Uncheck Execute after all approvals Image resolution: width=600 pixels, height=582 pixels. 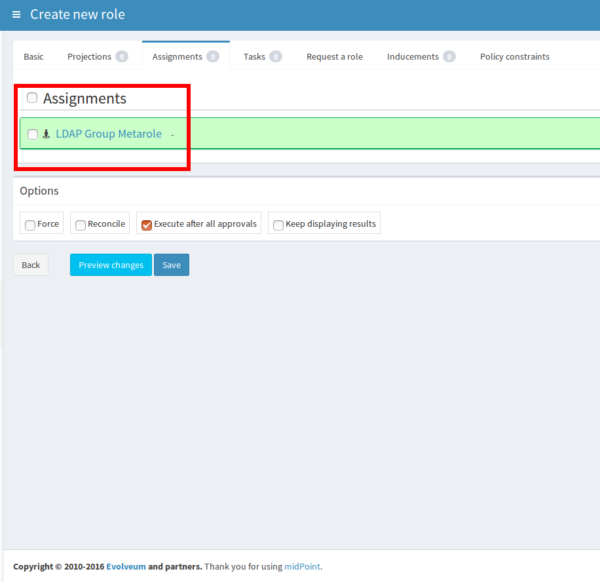point(147,225)
